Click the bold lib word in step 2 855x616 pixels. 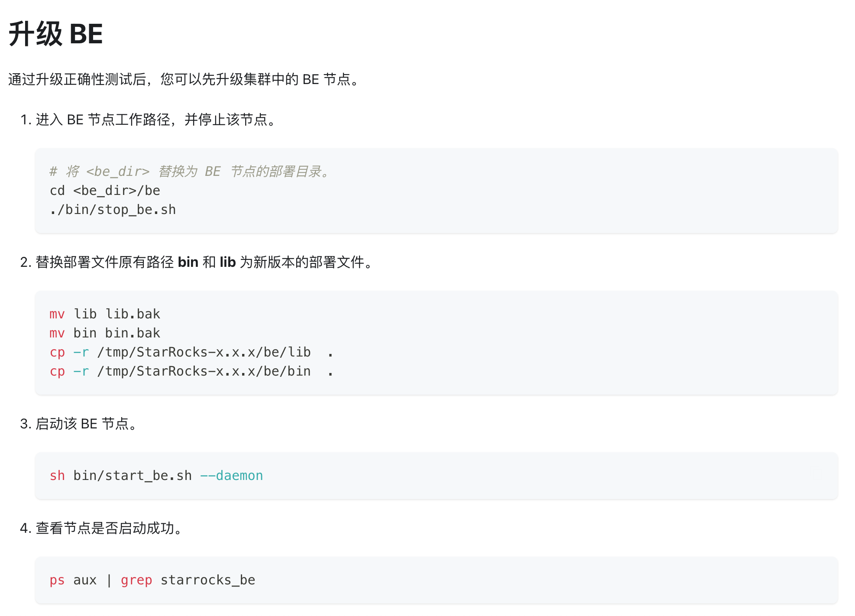(227, 262)
